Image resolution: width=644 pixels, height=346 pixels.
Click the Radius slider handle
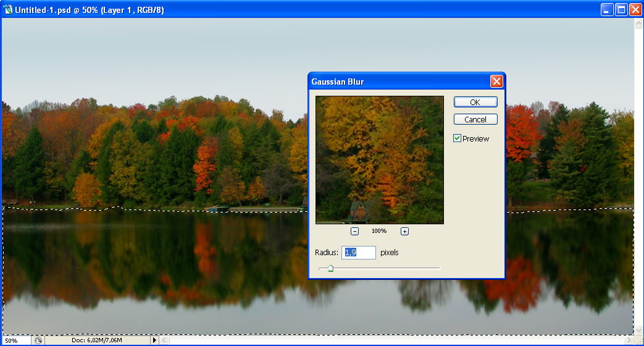[330, 268]
